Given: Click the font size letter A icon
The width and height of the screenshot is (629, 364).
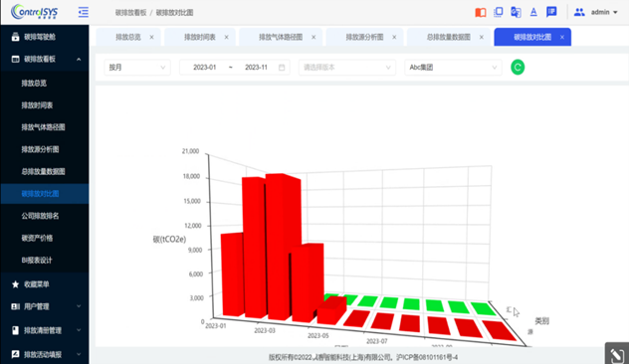Looking at the screenshot, I should [x=533, y=12].
